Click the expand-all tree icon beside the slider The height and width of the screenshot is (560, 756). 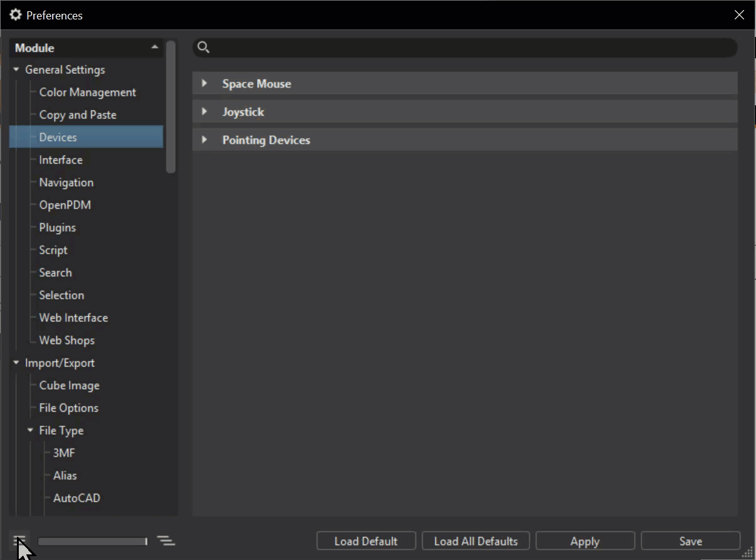tap(166, 541)
